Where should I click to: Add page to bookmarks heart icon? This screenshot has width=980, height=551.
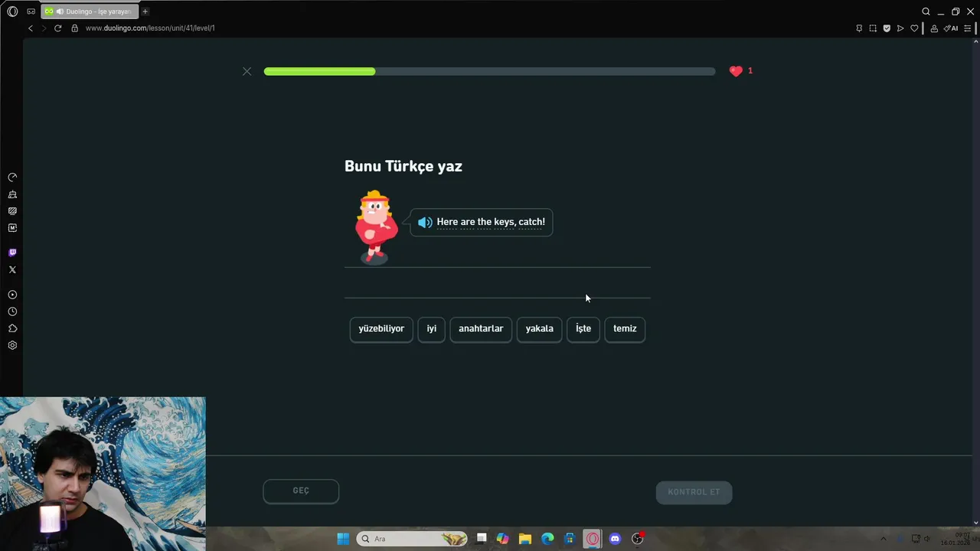click(x=914, y=28)
